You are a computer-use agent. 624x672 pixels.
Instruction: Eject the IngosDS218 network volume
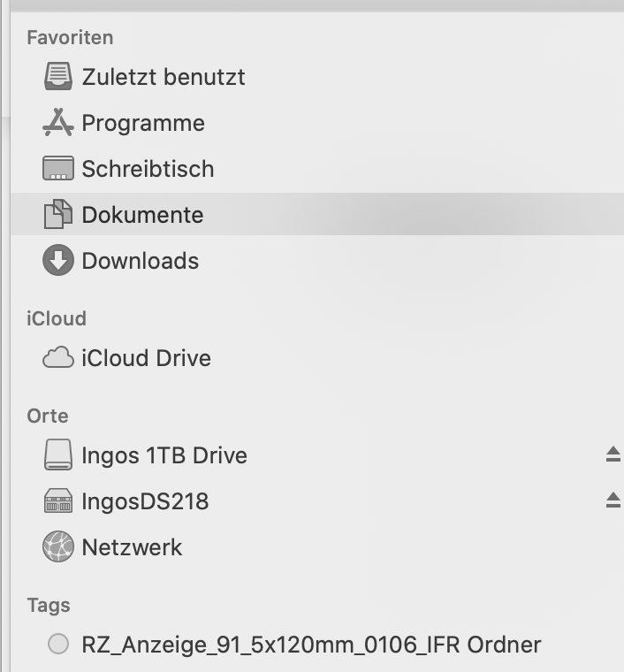coord(613,500)
